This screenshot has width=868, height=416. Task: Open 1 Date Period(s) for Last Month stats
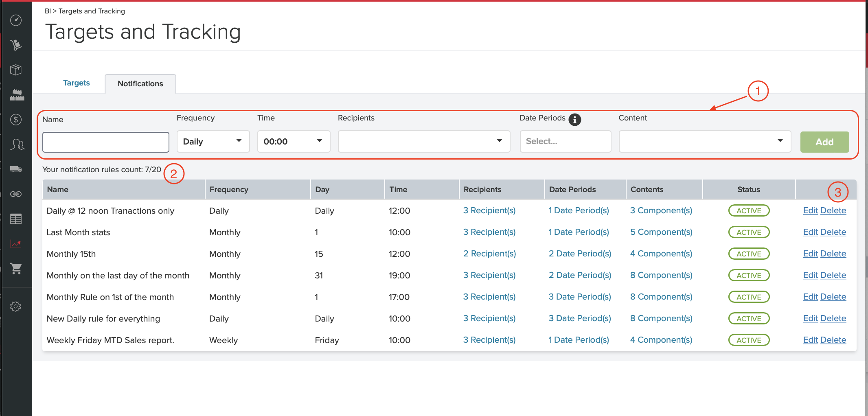[x=579, y=232]
